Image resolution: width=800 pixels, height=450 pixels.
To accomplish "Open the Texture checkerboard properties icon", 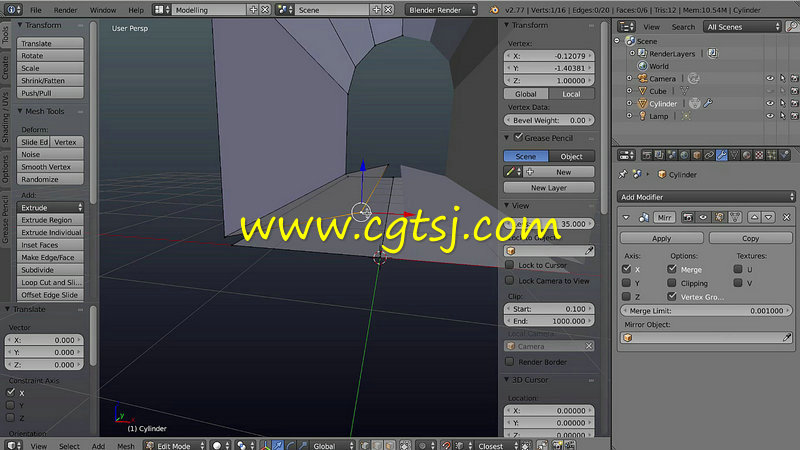I will pos(759,155).
